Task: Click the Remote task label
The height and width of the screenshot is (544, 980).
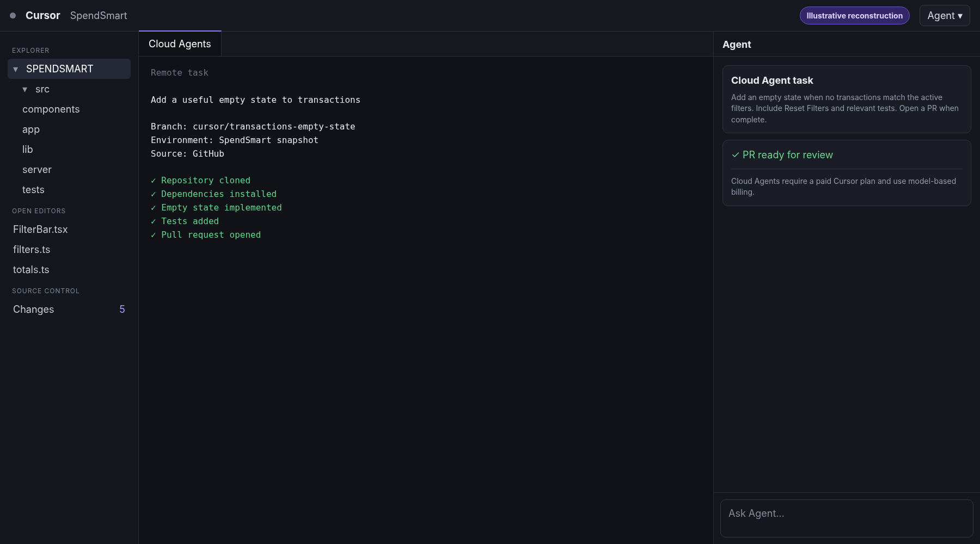Action: 180,73
